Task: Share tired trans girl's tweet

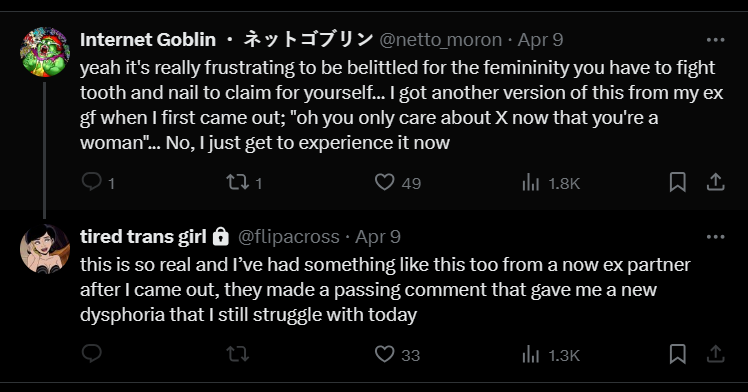Action: pyautogui.click(x=716, y=354)
